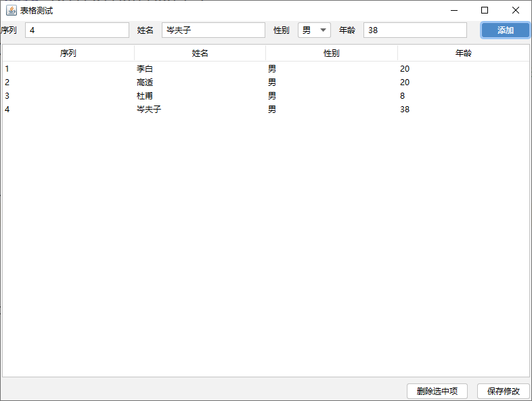Click the 年龄 input field containing 38
The image size is (532, 401).
[x=415, y=30]
